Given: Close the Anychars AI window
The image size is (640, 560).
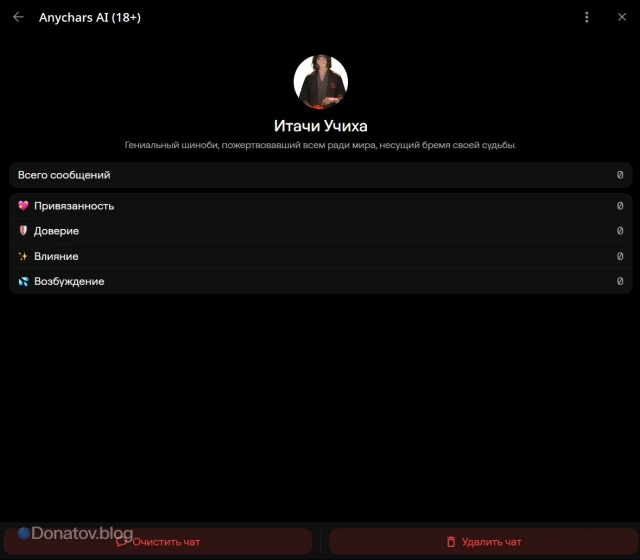Looking at the screenshot, I should pos(622,17).
